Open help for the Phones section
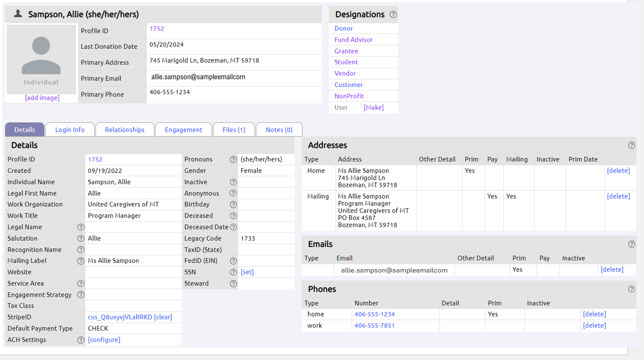The image size is (644, 360). [x=631, y=289]
